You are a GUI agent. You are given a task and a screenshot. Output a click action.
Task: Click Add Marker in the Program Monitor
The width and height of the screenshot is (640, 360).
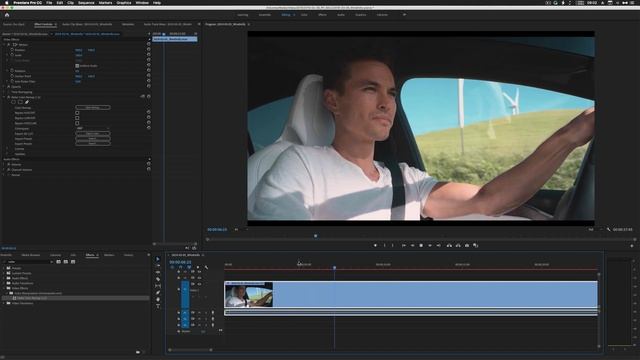(375, 246)
